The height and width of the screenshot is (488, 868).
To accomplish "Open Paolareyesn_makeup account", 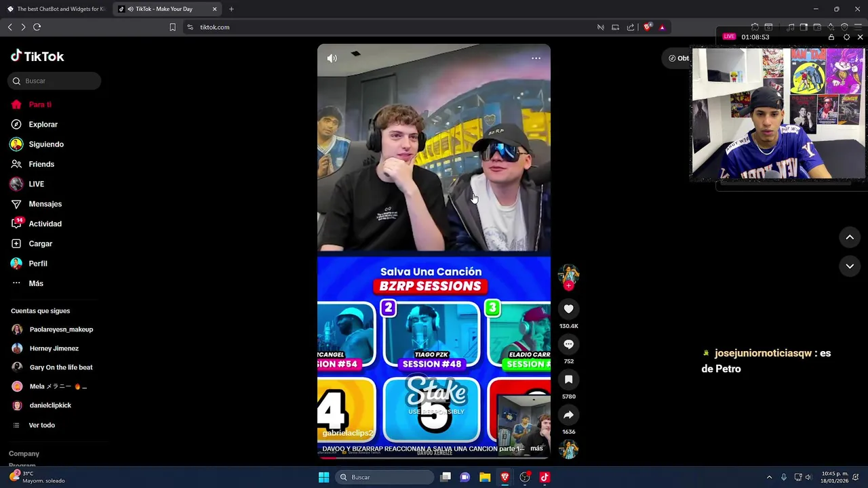I will [x=52, y=329].
